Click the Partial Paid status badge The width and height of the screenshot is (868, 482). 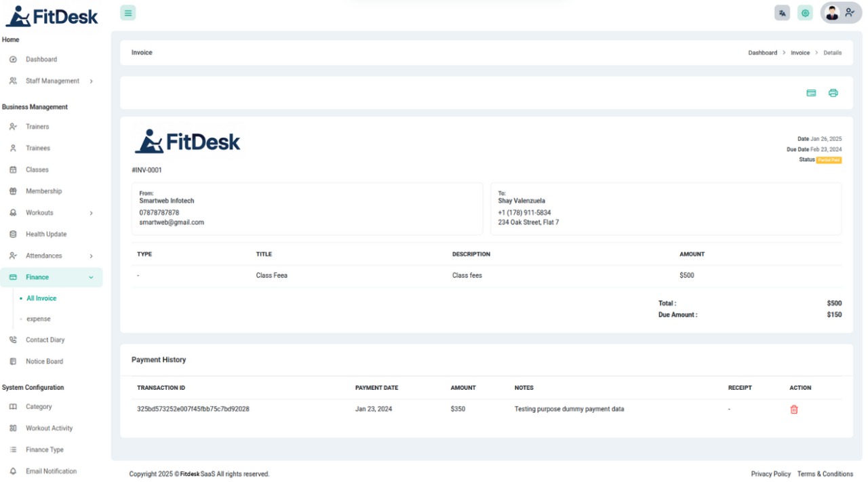[x=829, y=160]
